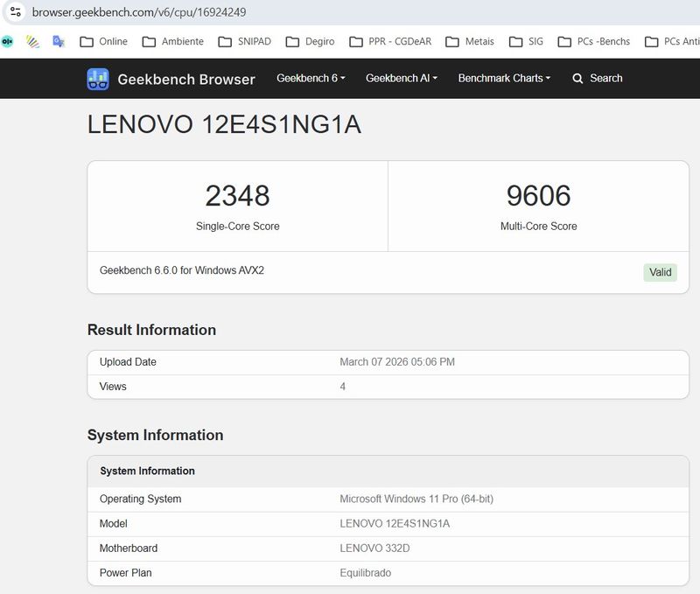Open the OLX bookmark icon
700x594 pixels.
[x=7, y=42]
